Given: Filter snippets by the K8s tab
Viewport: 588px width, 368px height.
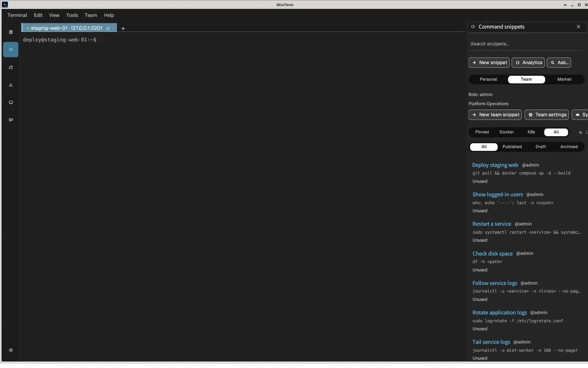Looking at the screenshot, I should coord(531,132).
